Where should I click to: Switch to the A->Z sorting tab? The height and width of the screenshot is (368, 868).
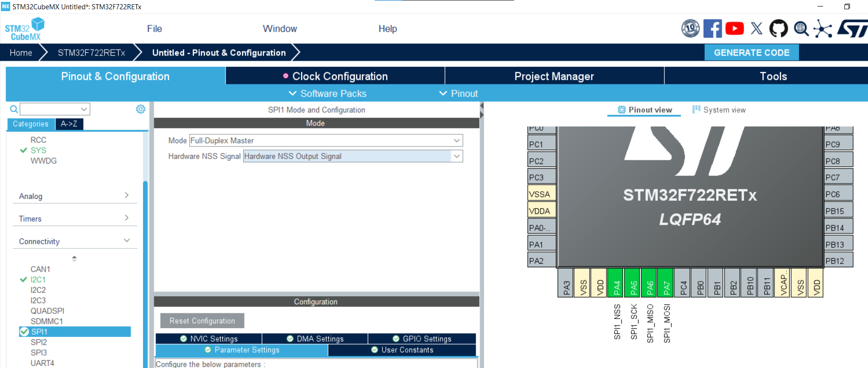(x=69, y=124)
